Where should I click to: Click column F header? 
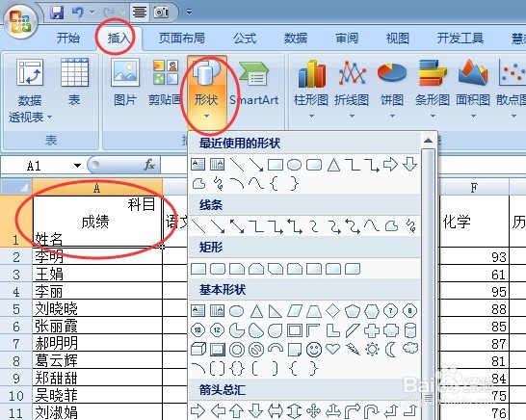click(x=474, y=187)
